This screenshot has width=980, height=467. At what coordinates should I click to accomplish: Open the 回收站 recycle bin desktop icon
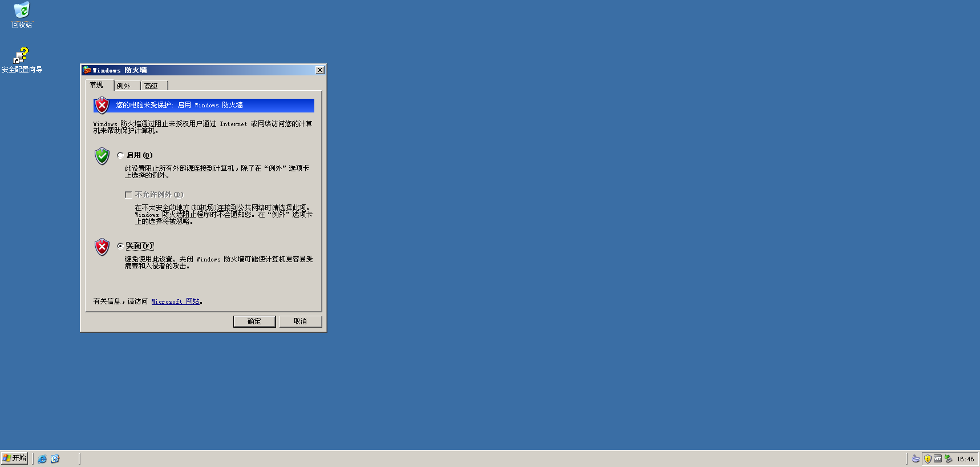click(22, 11)
